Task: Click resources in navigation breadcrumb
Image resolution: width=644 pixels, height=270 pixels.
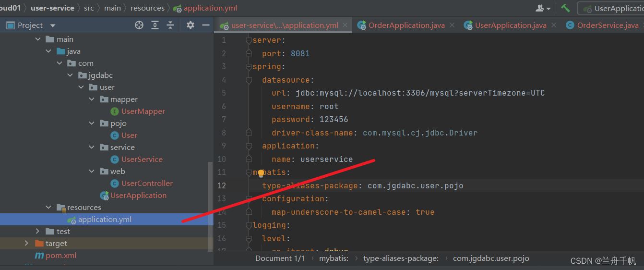Action: point(147,8)
